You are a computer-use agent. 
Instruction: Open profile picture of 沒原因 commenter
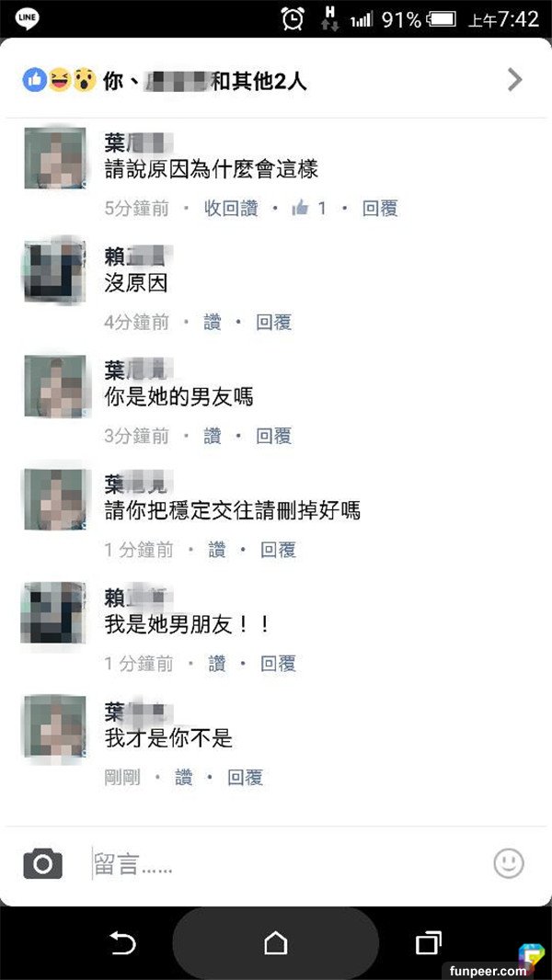coord(55,272)
